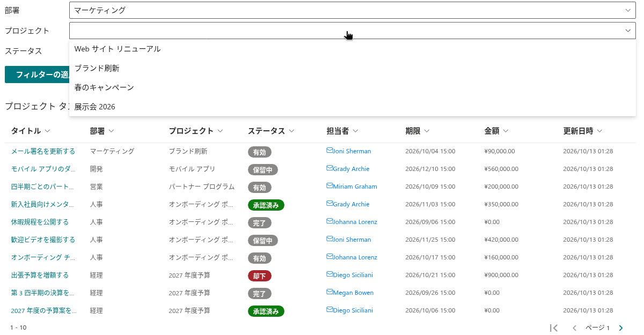Open the 担当者 column header menu
This screenshot has height=335, width=644.
tap(355, 131)
